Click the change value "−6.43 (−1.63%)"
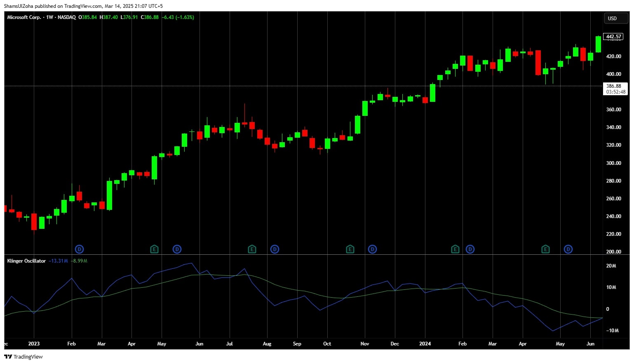The height and width of the screenshot is (364, 634). [178, 17]
